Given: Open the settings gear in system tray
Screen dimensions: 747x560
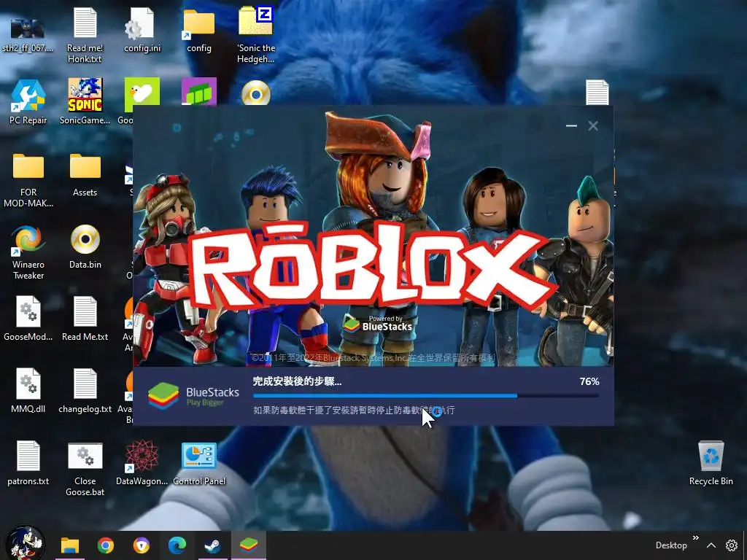Looking at the screenshot, I should coord(731,545).
